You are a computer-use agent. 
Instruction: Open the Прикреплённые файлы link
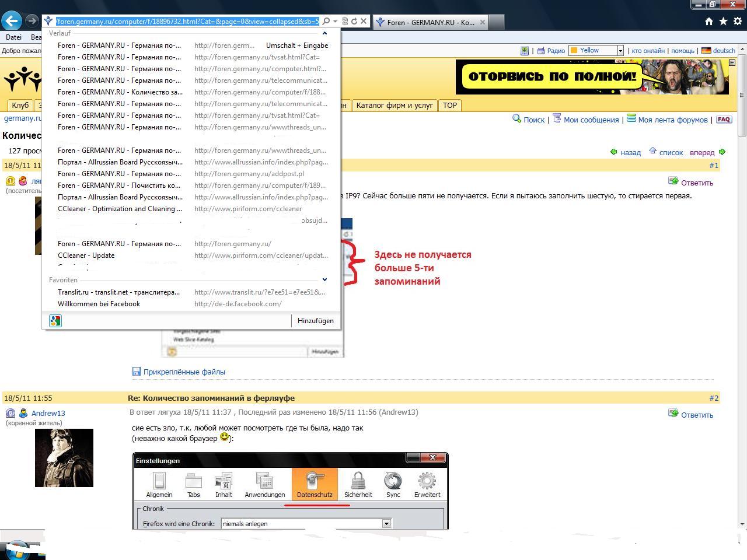(184, 372)
